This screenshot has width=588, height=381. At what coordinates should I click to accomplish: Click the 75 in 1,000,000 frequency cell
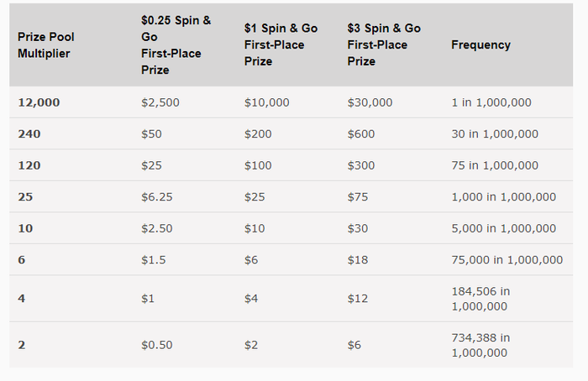point(495,165)
